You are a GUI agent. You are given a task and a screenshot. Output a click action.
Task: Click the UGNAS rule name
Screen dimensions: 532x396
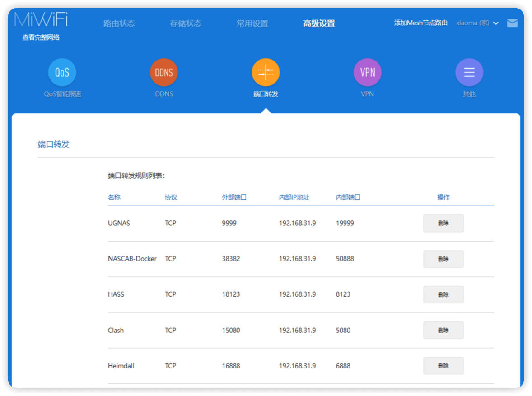[119, 223]
